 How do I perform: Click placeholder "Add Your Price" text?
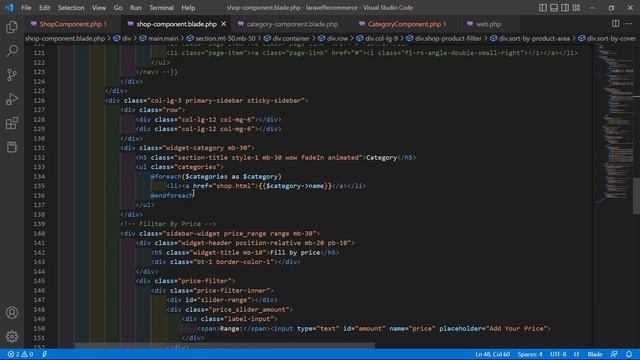click(x=518, y=328)
